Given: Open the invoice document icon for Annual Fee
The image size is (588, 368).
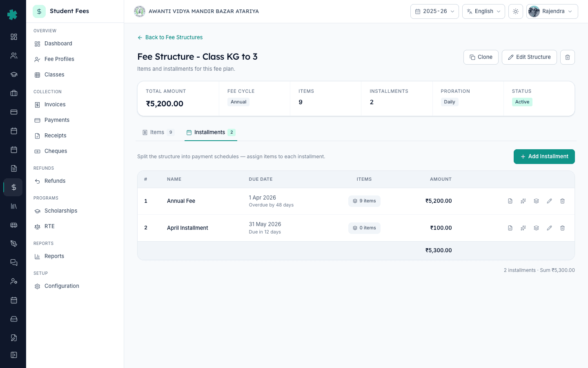Looking at the screenshot, I should pyautogui.click(x=510, y=201).
